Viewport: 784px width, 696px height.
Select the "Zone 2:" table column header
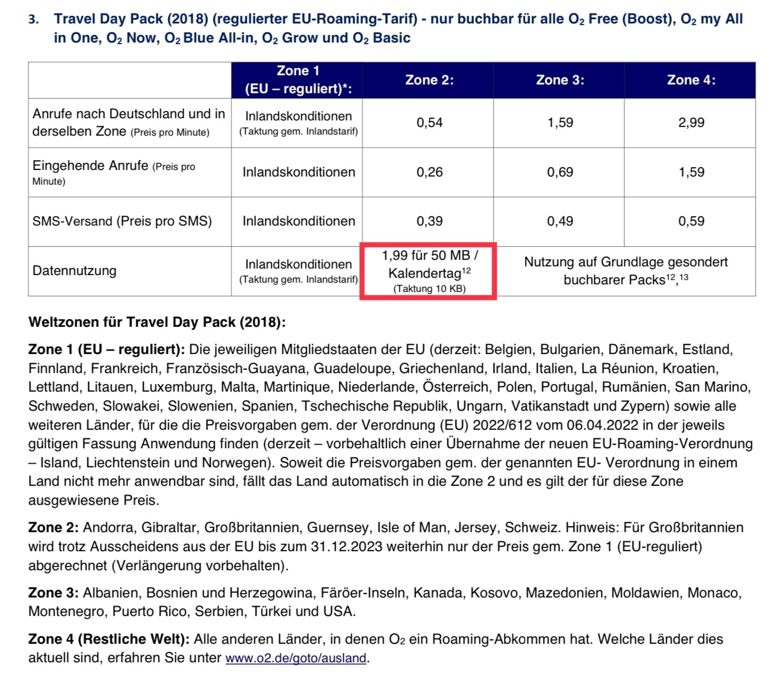[x=428, y=80]
